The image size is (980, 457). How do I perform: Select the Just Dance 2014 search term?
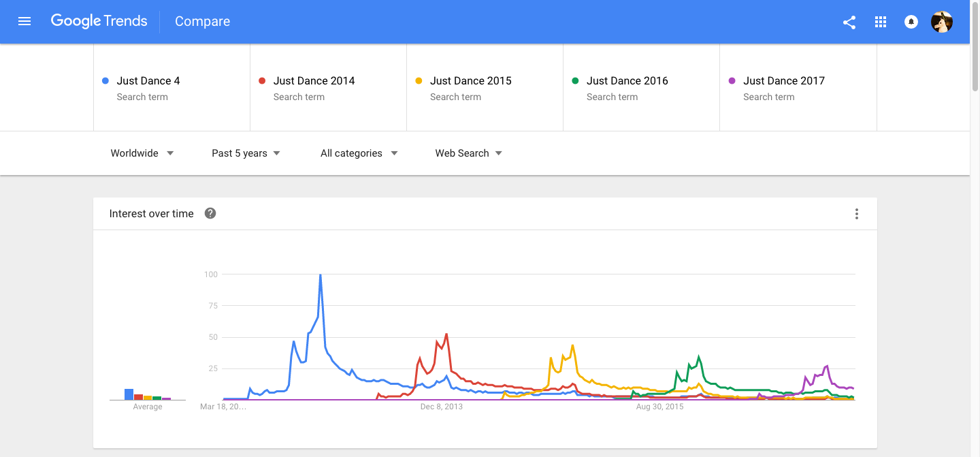pyautogui.click(x=314, y=81)
